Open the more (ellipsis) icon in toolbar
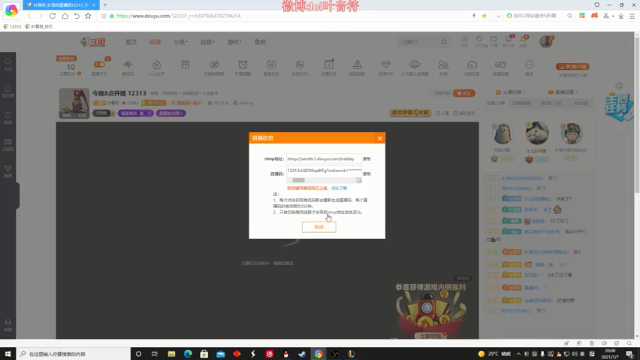The width and height of the screenshot is (640, 360). (529, 64)
